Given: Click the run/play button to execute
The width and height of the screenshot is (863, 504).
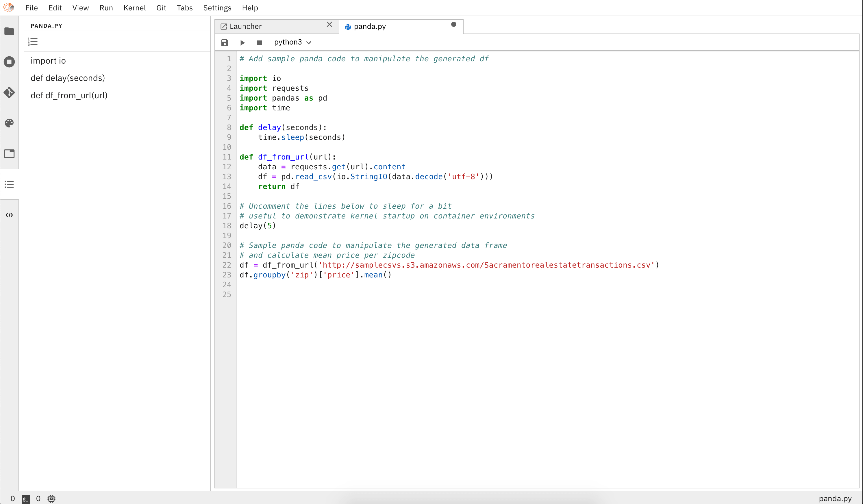Looking at the screenshot, I should [x=242, y=42].
